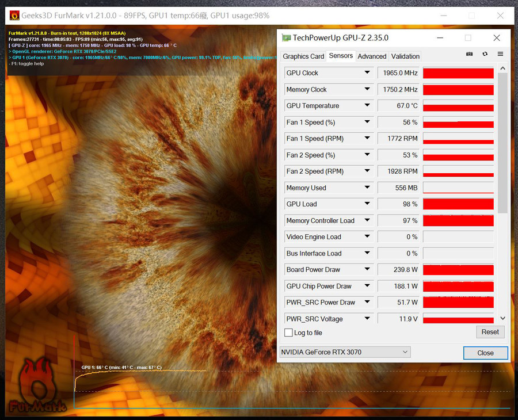518x420 pixels.
Task: Enable the Log to file checkbox
Action: [x=289, y=333]
